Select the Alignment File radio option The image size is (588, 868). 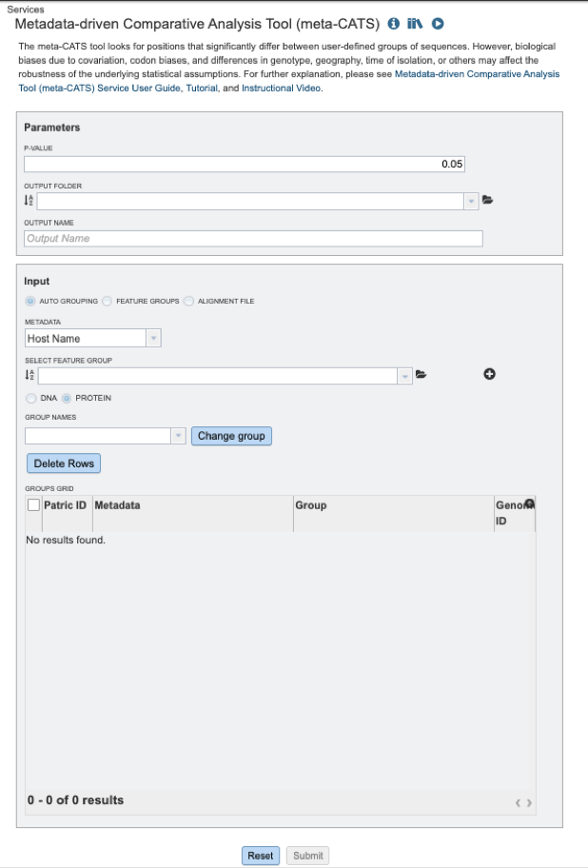click(x=188, y=301)
